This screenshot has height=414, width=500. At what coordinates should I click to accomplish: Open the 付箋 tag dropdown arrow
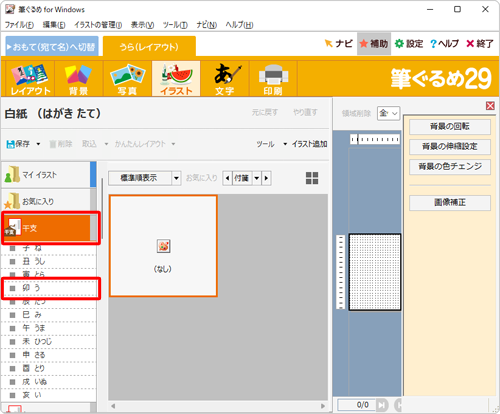(257, 178)
